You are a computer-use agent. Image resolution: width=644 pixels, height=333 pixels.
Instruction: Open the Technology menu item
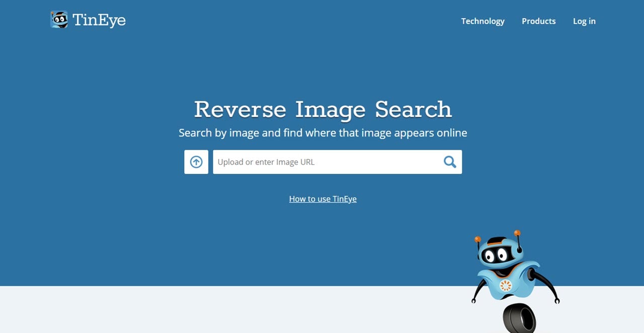point(482,21)
